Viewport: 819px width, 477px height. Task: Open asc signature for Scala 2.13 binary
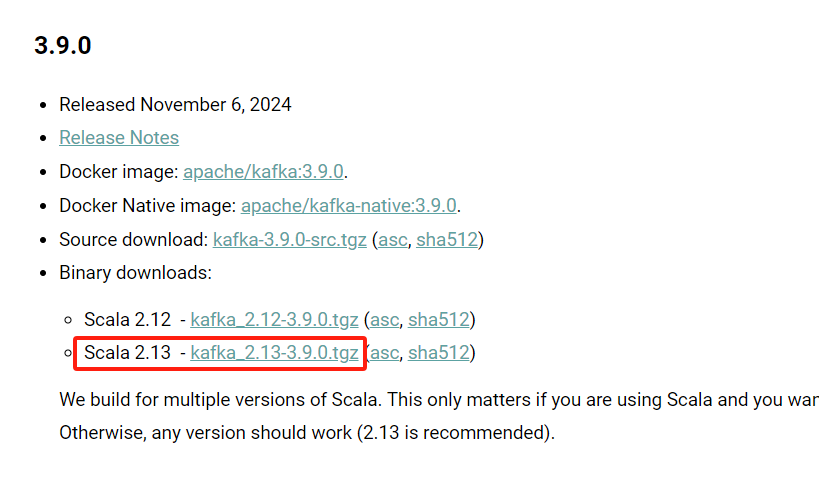point(385,353)
